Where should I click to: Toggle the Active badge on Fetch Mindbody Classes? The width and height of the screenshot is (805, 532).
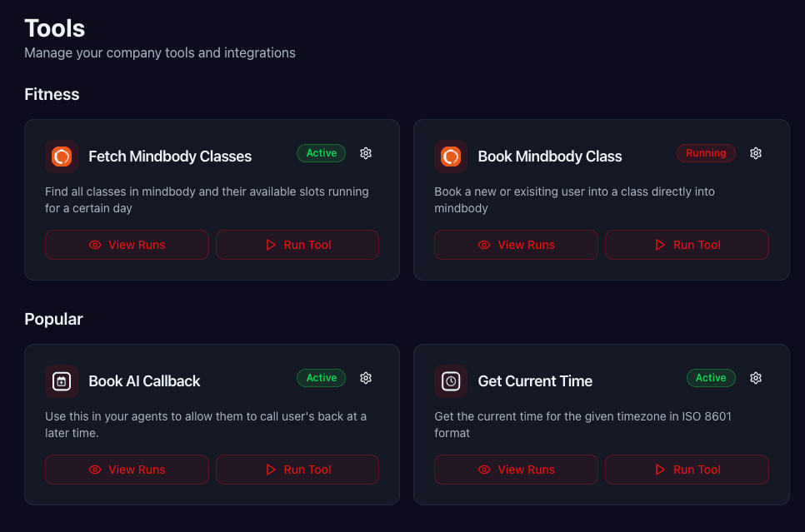pyautogui.click(x=321, y=153)
